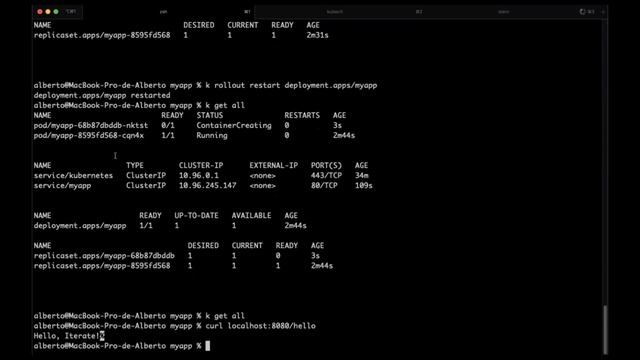Click the 'PORT(S)' column header
This screenshot has width=640, height=360.
[x=326, y=165]
